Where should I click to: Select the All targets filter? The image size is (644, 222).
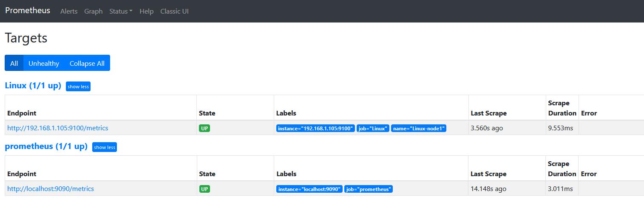point(14,63)
